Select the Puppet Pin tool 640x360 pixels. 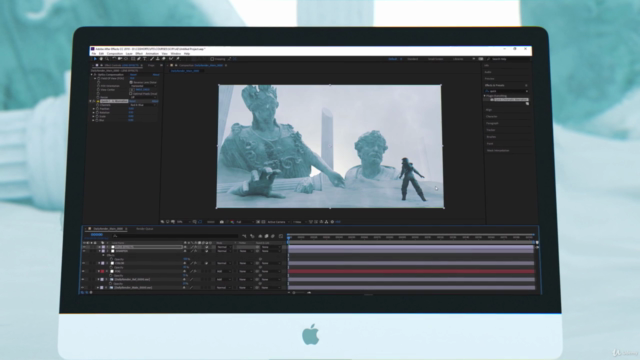click(178, 59)
